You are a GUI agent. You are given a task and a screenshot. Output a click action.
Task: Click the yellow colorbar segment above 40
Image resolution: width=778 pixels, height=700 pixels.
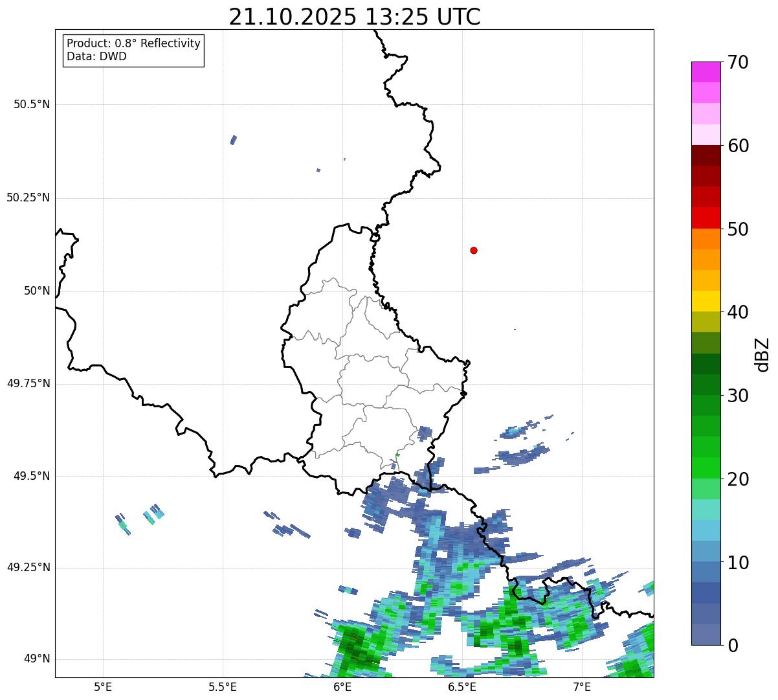tap(706, 301)
